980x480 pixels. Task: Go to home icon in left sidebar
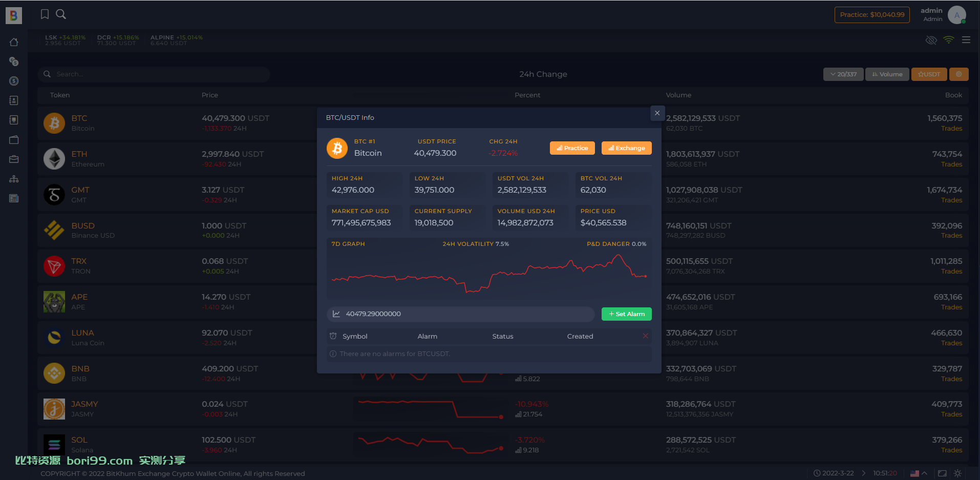coord(14,42)
